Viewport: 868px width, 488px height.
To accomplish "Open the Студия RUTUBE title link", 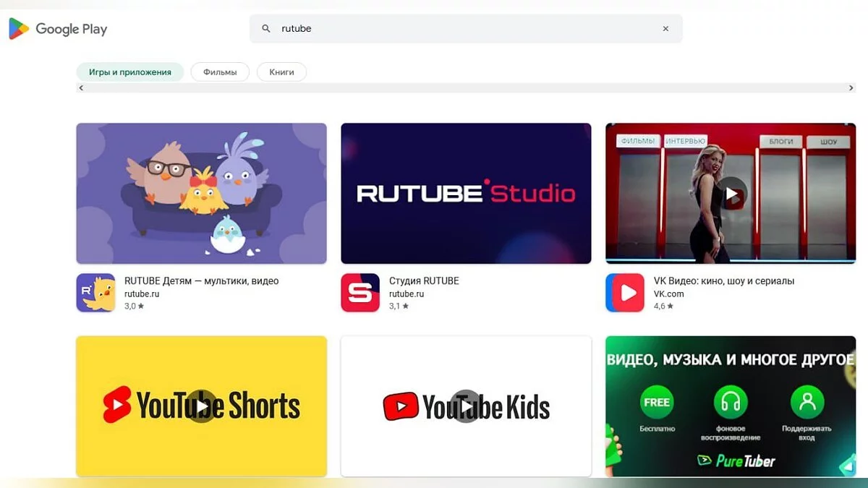I will coord(424,281).
